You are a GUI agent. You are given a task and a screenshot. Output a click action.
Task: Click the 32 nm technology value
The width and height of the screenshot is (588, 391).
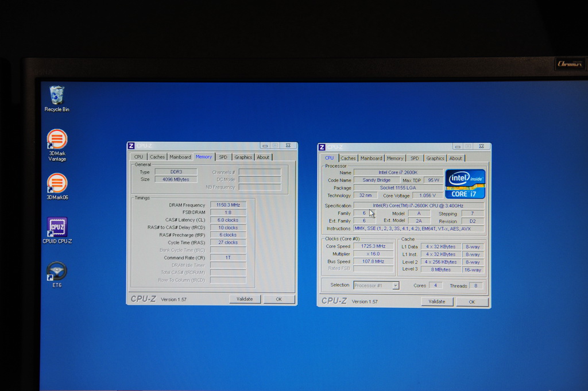coord(365,195)
